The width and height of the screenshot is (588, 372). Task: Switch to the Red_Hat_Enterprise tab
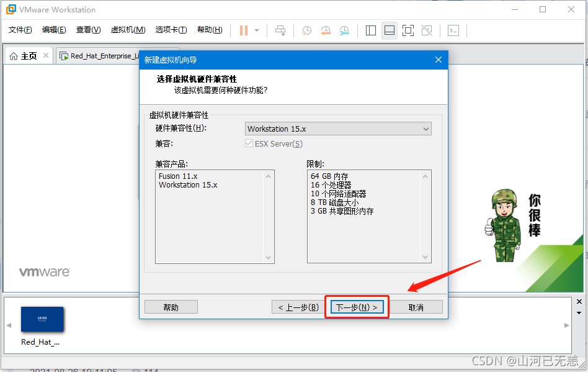pyautogui.click(x=99, y=56)
